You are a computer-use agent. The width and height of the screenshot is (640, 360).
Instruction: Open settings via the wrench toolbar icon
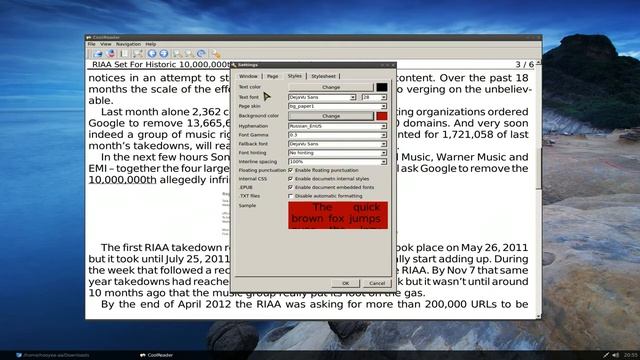click(215, 53)
